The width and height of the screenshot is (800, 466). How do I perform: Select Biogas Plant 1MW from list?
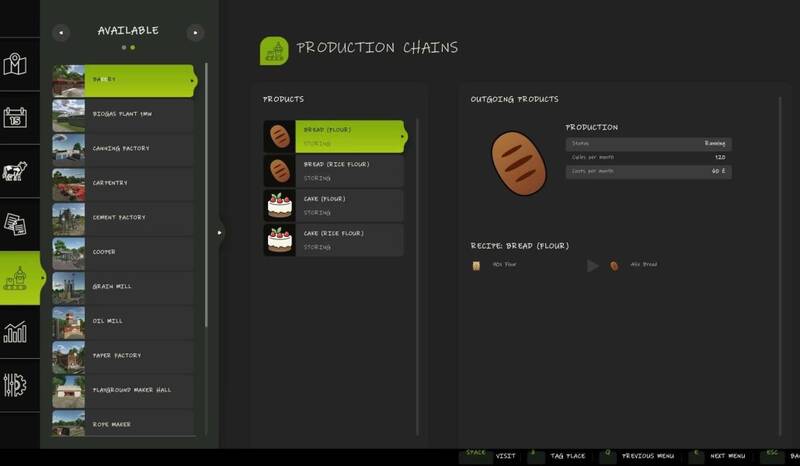tap(122, 114)
